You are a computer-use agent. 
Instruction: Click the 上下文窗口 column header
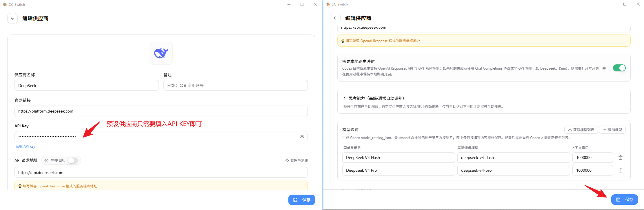(x=580, y=148)
